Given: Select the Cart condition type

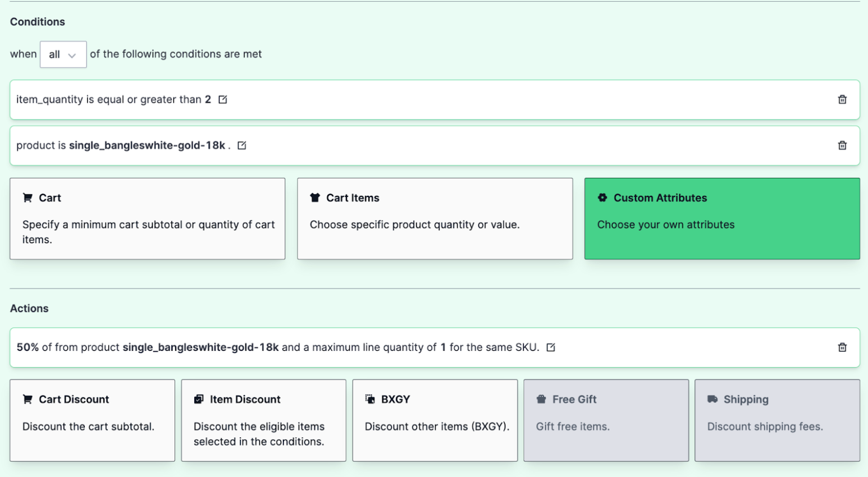Looking at the screenshot, I should tap(147, 219).
